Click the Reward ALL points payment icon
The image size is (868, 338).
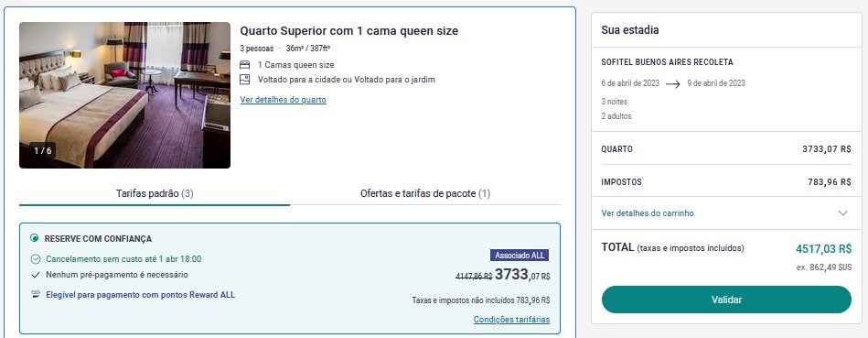click(x=36, y=295)
